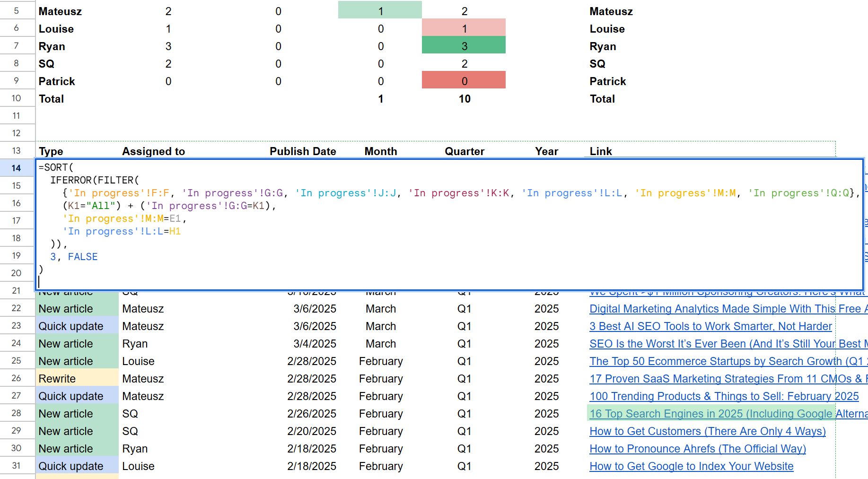
Task: Select the Total value cell showing 10
Action: click(464, 99)
